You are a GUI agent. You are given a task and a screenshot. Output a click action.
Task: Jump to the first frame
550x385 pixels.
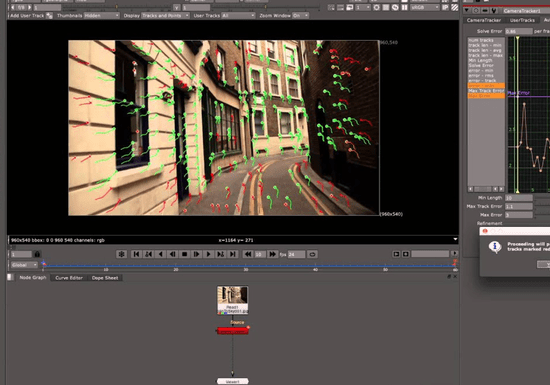(136, 254)
